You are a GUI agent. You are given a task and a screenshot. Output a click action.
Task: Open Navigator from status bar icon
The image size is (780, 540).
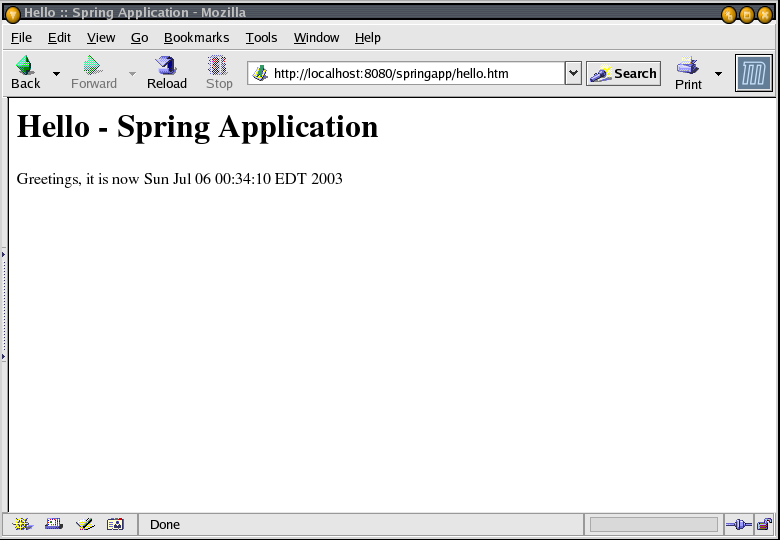[x=23, y=524]
